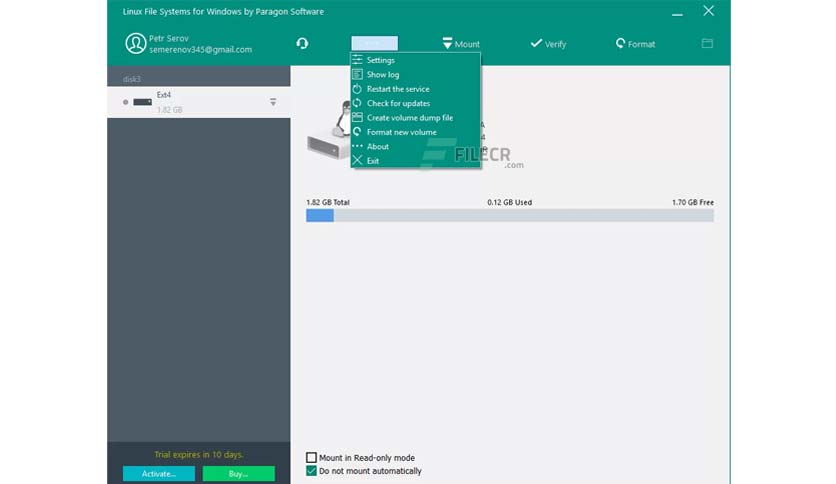836x484 pixels.
Task: Click the Petr Serov user name
Action: pos(168,38)
